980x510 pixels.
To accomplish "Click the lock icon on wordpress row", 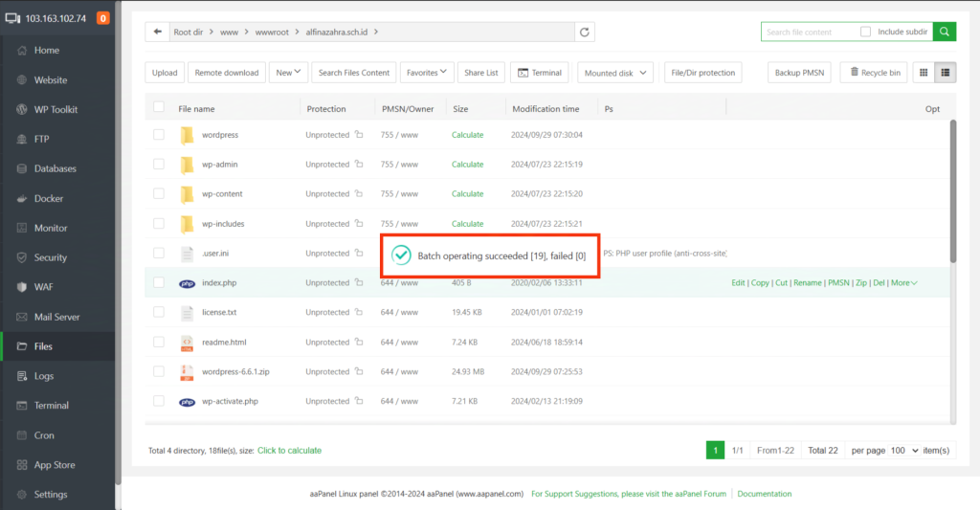I will (359, 135).
